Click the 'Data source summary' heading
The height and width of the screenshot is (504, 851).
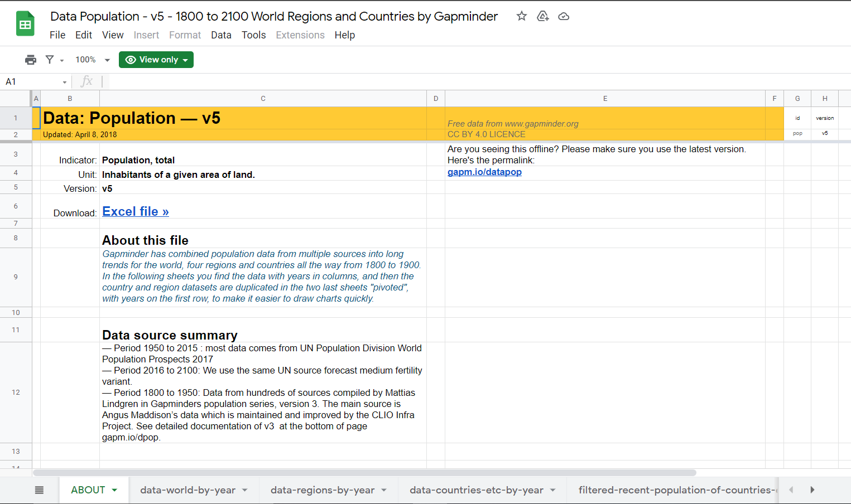click(x=170, y=335)
